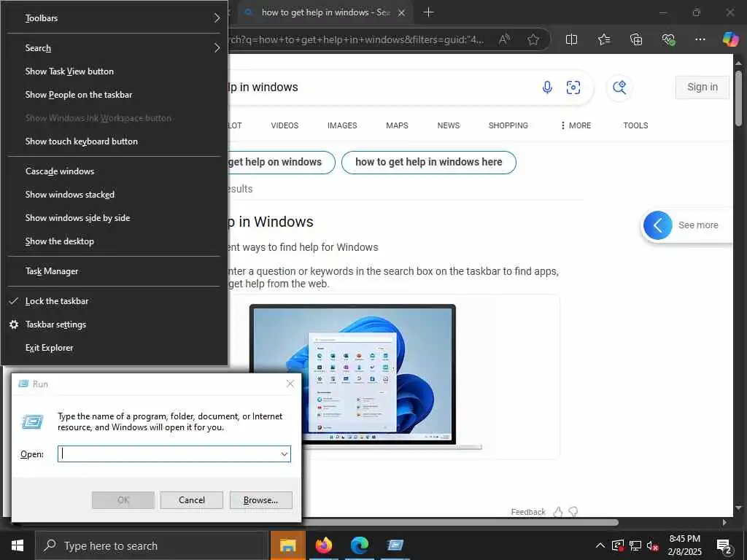747x560 pixels.
Task: Click the Read aloud icon
Action: pyautogui.click(x=504, y=39)
